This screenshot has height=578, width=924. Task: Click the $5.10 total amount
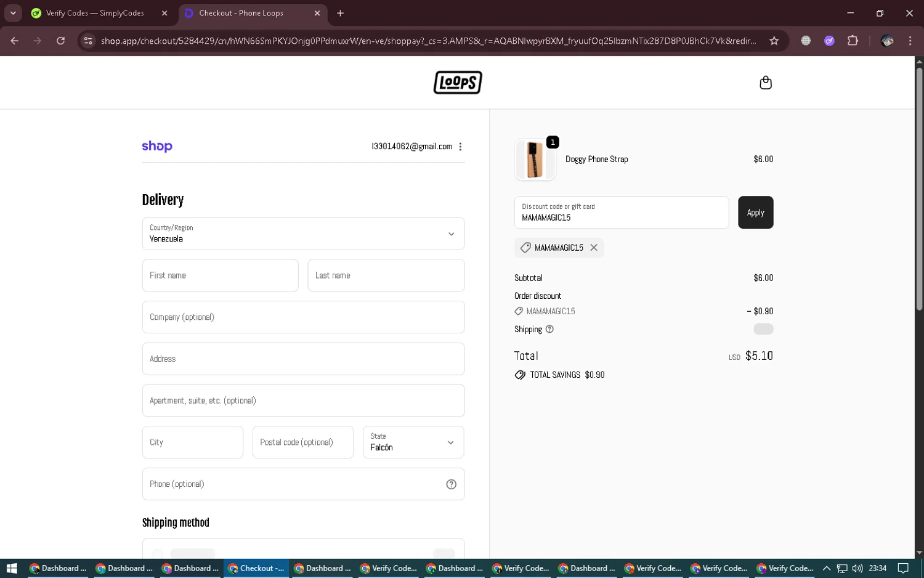759,356
